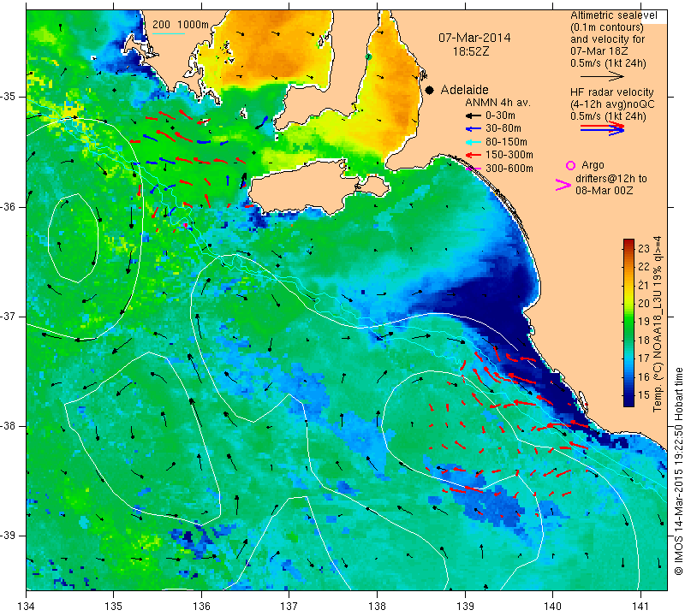Select the black 0-30m legend arrow
This screenshot has width=685, height=616.
[473, 116]
